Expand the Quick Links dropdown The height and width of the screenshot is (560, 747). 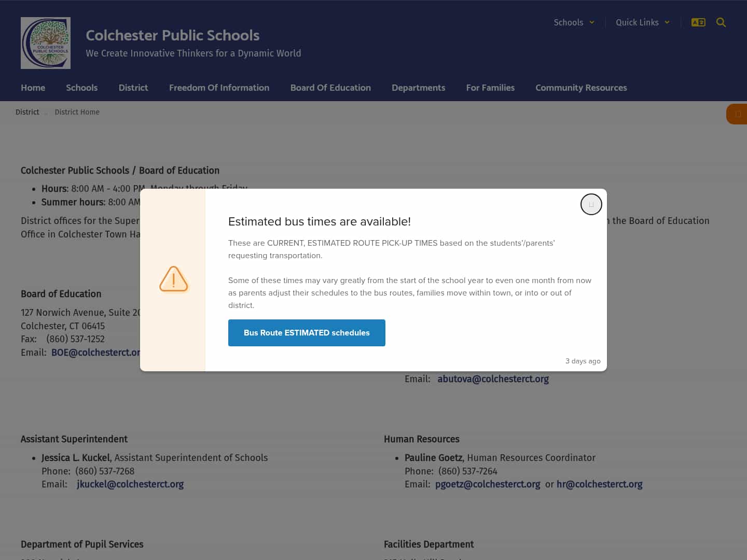[x=643, y=22]
